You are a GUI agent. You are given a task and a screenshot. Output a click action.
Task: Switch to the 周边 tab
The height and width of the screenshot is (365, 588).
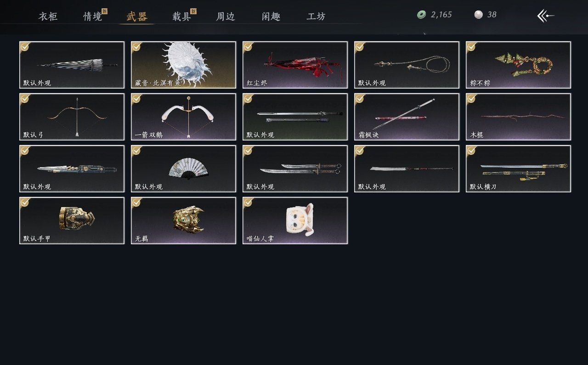tap(226, 17)
